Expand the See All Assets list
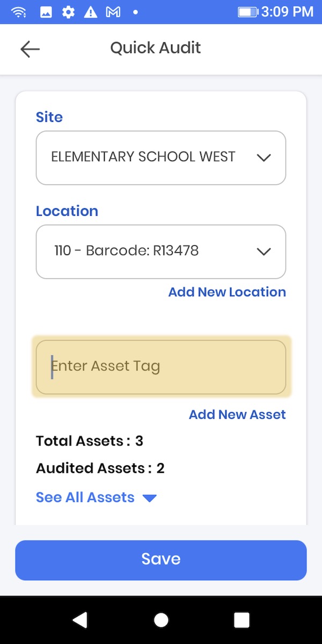The width and height of the screenshot is (322, 644). pyautogui.click(x=96, y=497)
